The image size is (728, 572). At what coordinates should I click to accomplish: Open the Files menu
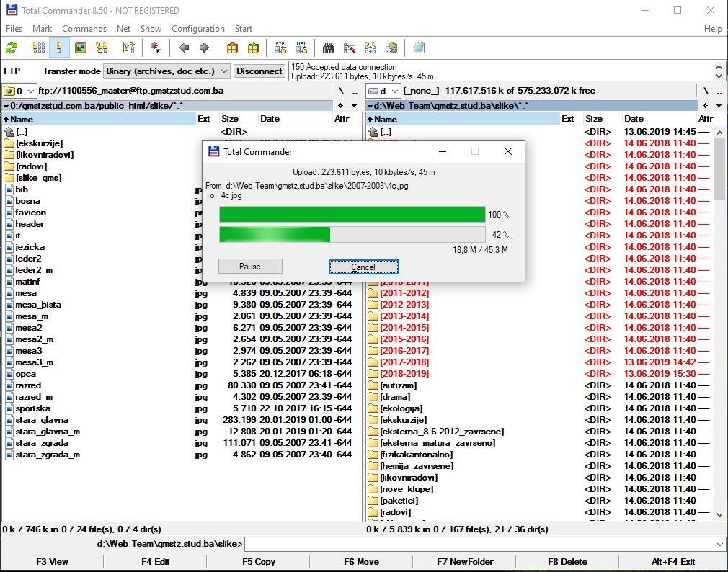tap(14, 29)
